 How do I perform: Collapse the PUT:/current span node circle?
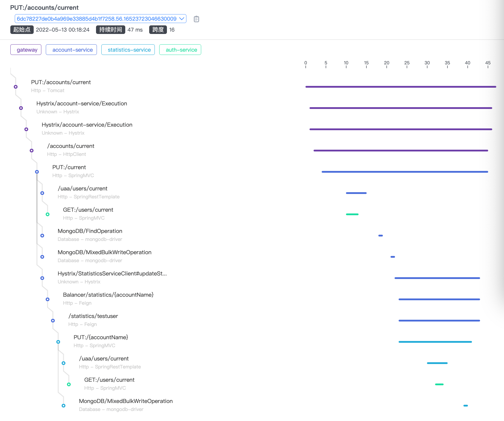pyautogui.click(x=37, y=172)
